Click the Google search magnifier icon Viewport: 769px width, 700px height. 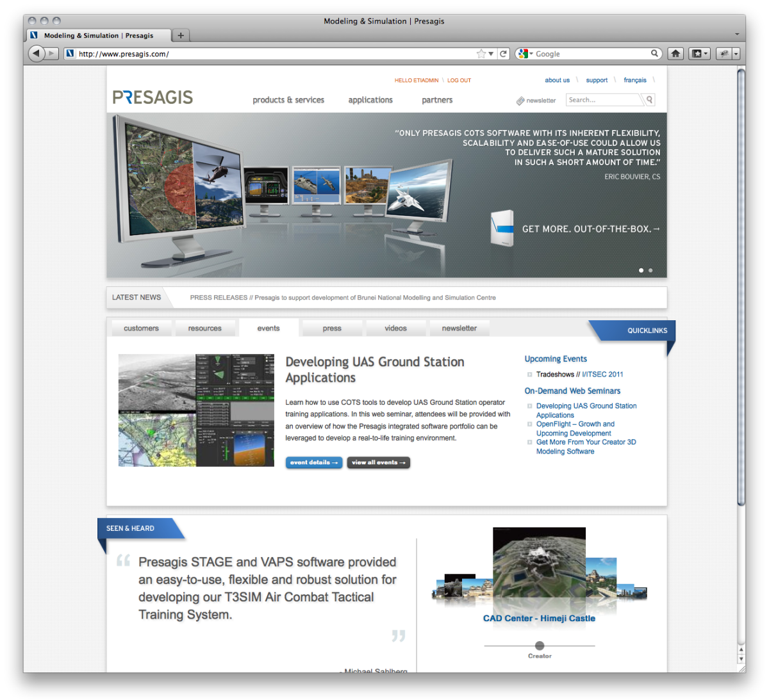pyautogui.click(x=654, y=54)
